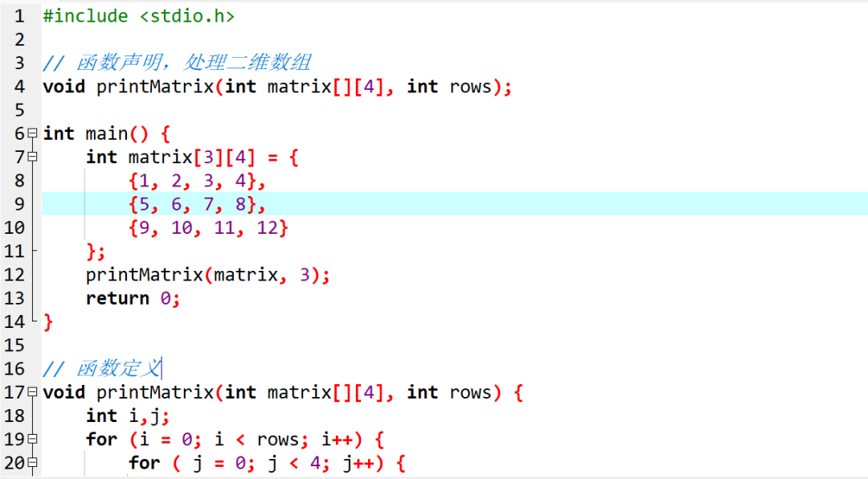This screenshot has height=479, width=868.
Task: Click line number 9 in the gutter
Action: (x=18, y=203)
